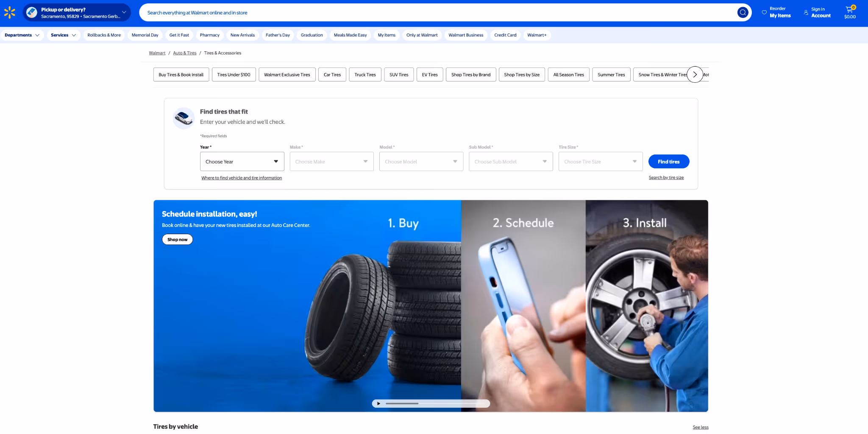The image size is (868, 434).
Task: Open the shopping cart icon
Action: (x=850, y=12)
